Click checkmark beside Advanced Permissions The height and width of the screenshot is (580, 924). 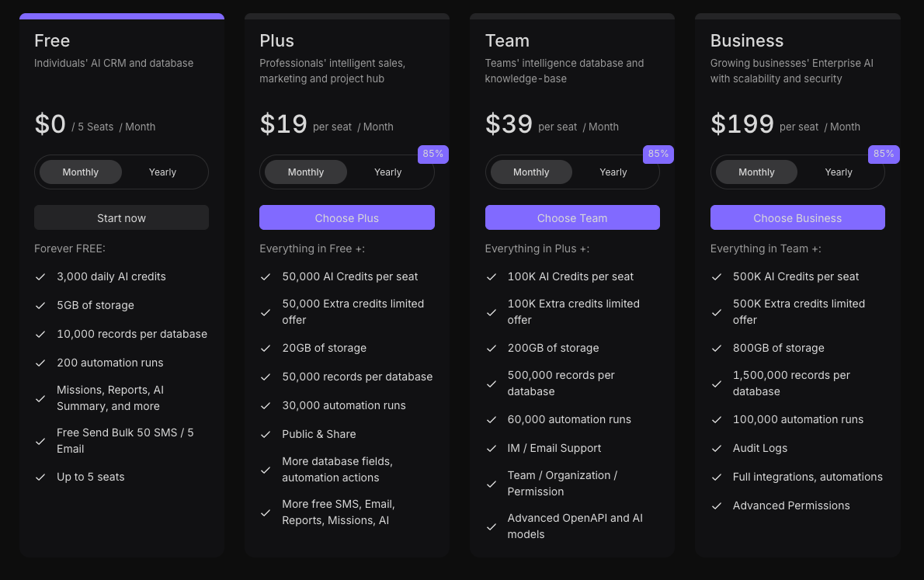pos(716,505)
